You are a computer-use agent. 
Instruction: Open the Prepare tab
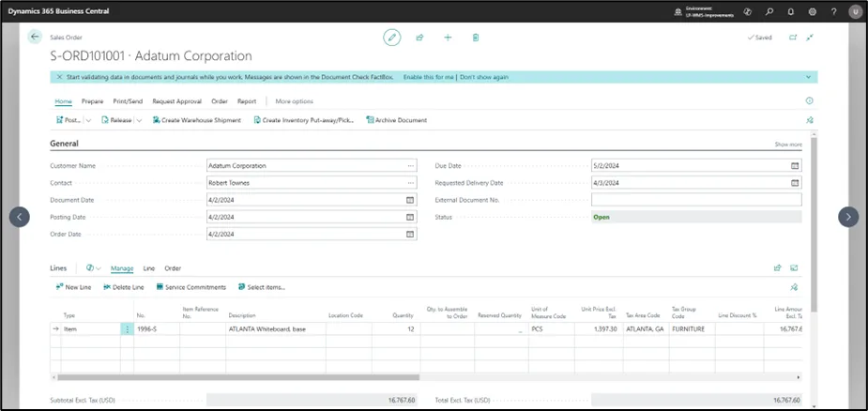click(x=93, y=101)
